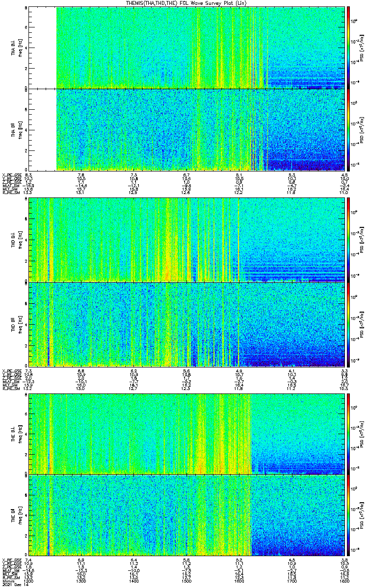The height and width of the screenshot is (588, 368).
Task: Click the colorbar beside THE B-perpendicular panel
Action: (x=349, y=434)
